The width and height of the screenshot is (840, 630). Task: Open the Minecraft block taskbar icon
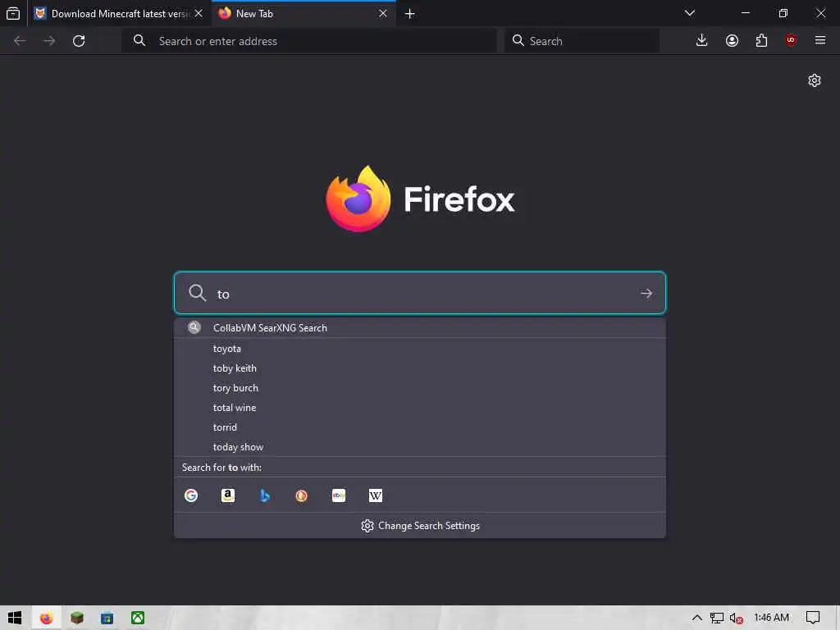coord(76,618)
